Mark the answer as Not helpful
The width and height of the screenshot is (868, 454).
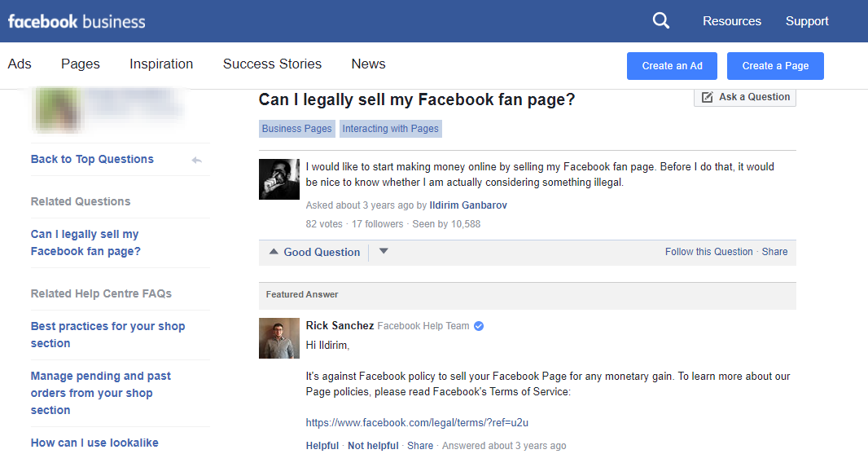click(x=373, y=446)
